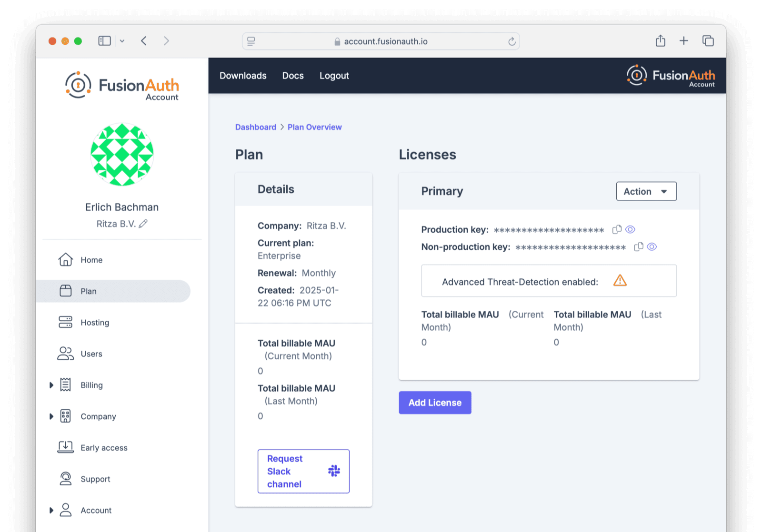Navigate to Dashboard breadcrumb link
Image resolution: width=762 pixels, height=532 pixels.
click(255, 127)
